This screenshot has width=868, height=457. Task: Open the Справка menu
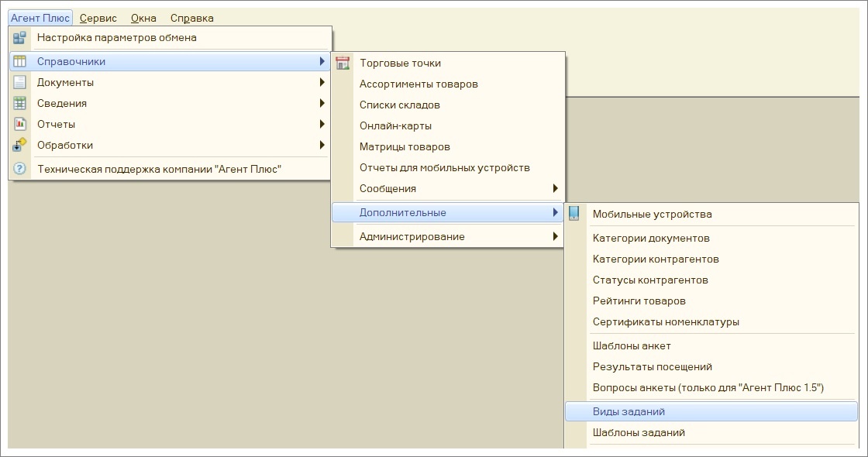(x=191, y=19)
